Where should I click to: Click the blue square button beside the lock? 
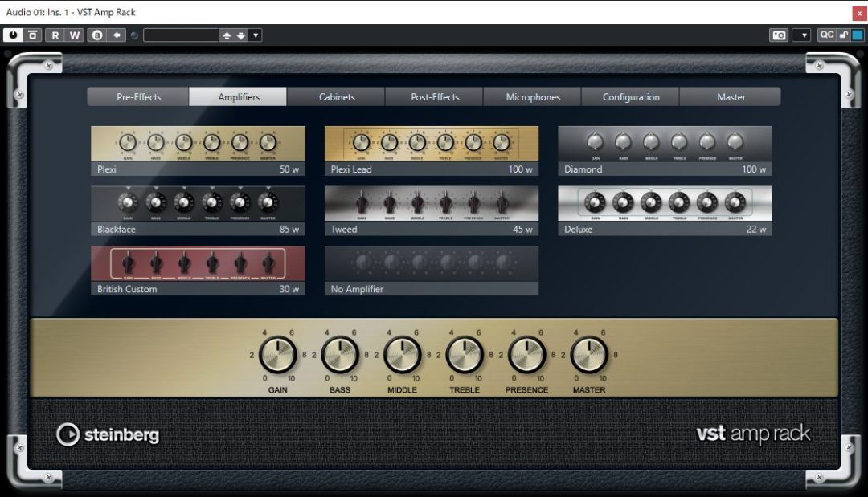click(x=858, y=35)
